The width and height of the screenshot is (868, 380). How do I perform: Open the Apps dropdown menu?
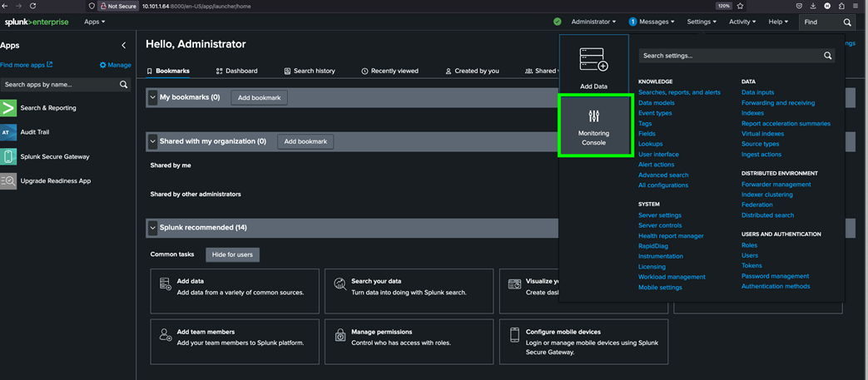[x=95, y=22]
